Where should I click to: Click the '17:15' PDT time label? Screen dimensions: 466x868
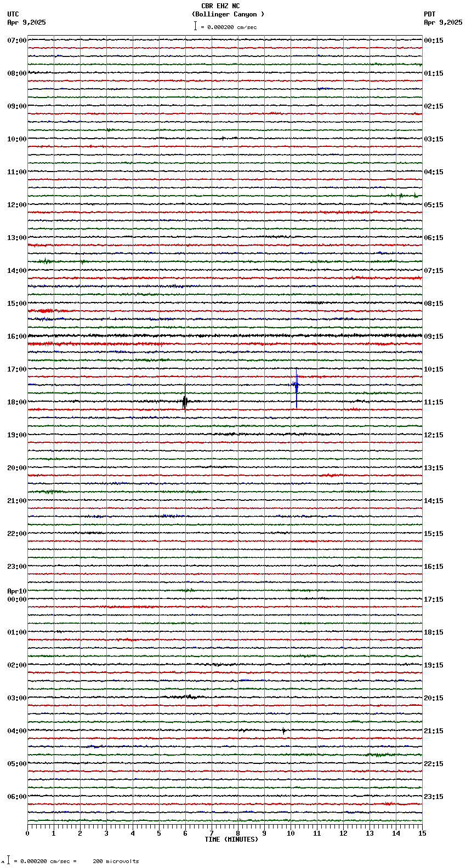(434, 599)
